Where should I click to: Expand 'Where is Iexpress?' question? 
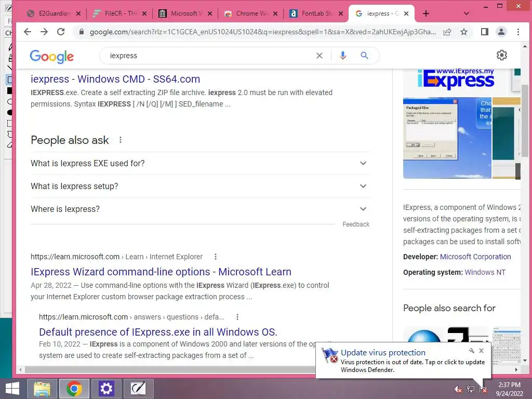coord(200,209)
